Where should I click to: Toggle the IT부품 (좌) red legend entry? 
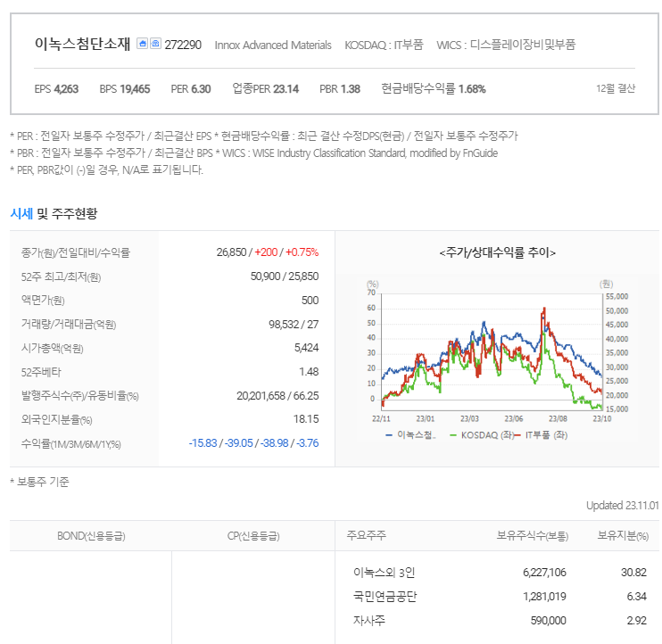[x=541, y=435]
